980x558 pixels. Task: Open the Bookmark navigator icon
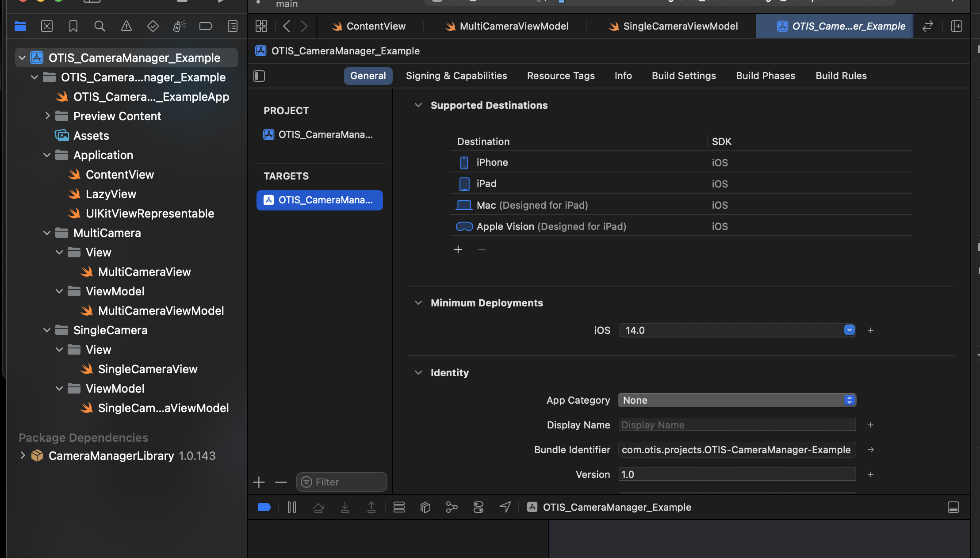[73, 26]
